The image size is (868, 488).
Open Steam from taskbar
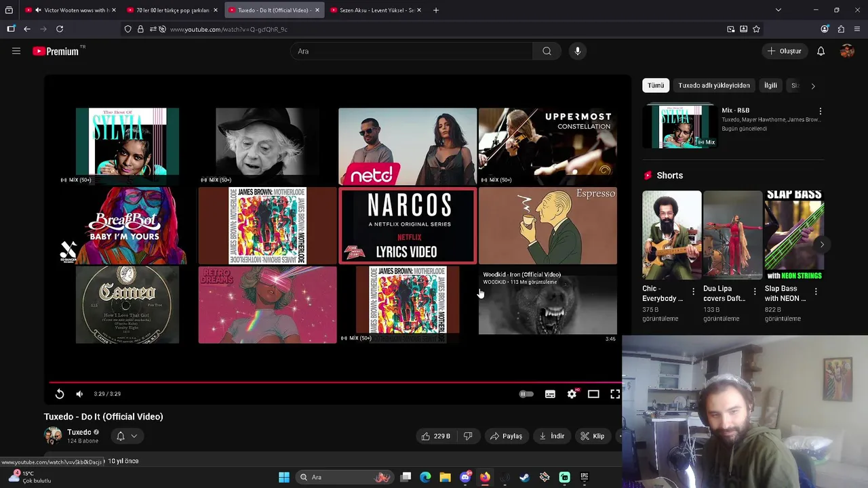(x=524, y=477)
